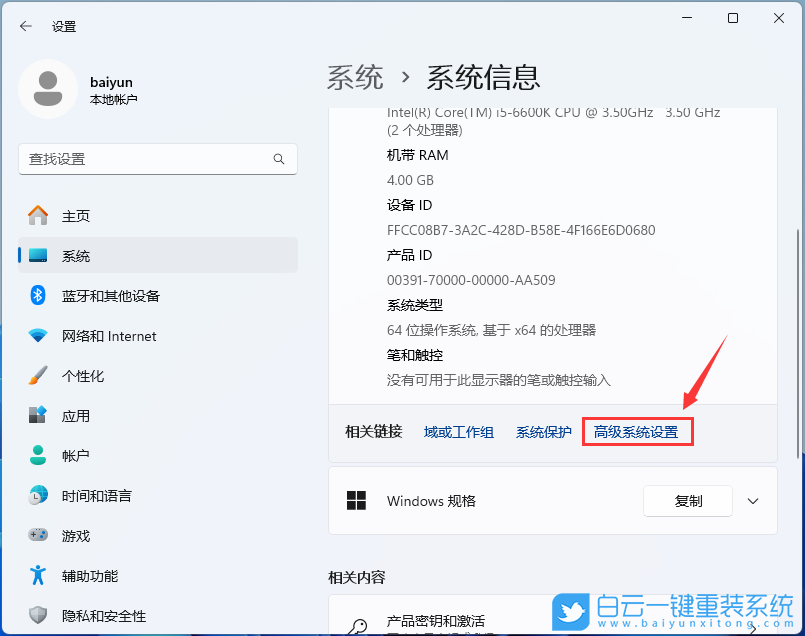Open 应用 settings via its icon
The width and height of the screenshot is (805, 636).
point(36,415)
